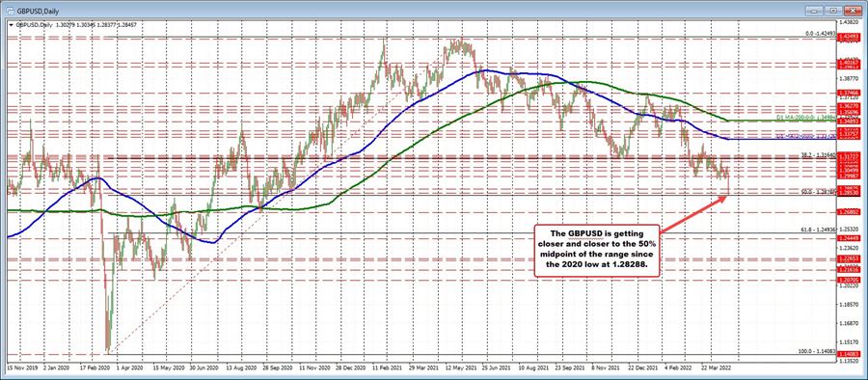868x380 pixels.
Task: Click the 1.16870 price scale value
Action: pos(848,323)
